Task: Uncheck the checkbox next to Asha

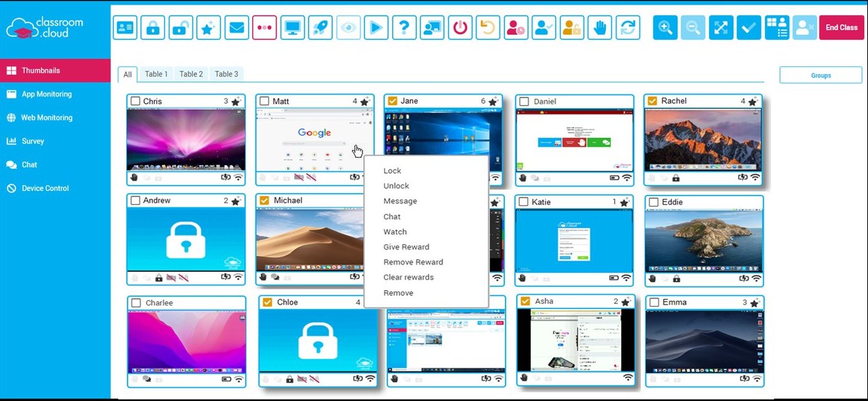Action: tap(525, 301)
